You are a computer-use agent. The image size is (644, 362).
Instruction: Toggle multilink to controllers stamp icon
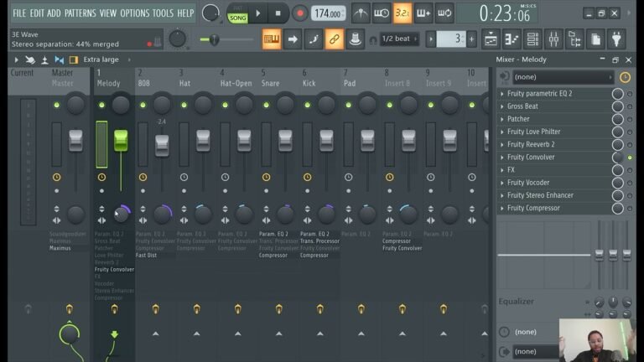[x=356, y=39]
